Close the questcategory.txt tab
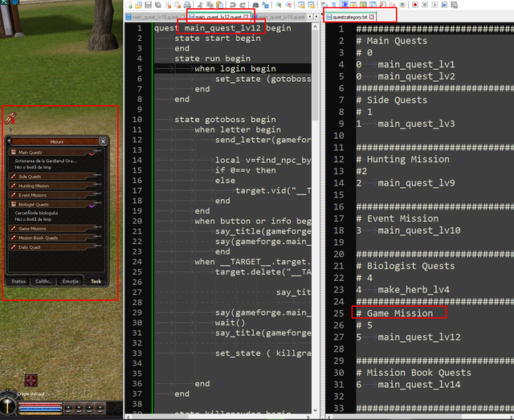This screenshot has height=420, width=514. [x=371, y=17]
